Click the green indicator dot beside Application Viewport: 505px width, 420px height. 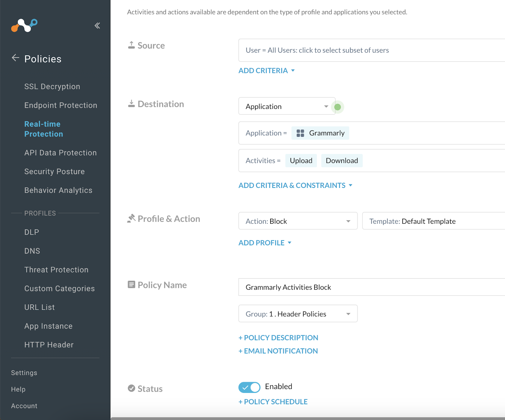pyautogui.click(x=337, y=107)
